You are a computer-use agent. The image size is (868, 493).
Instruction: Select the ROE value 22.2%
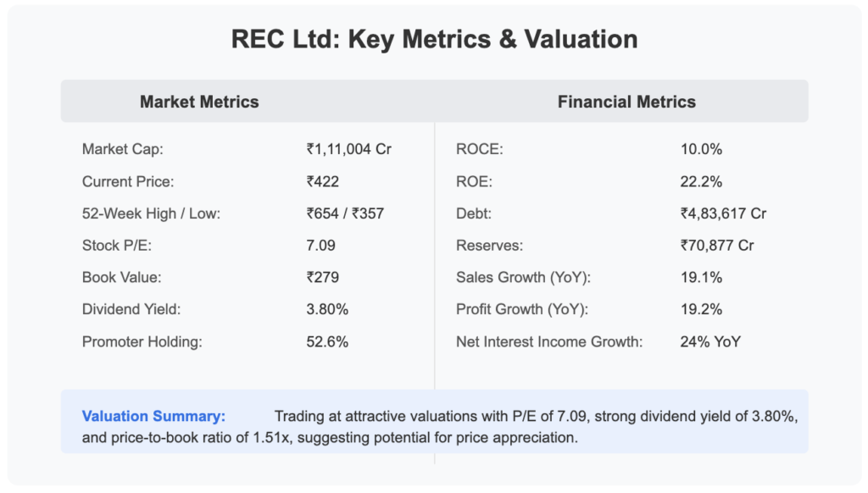(x=701, y=181)
